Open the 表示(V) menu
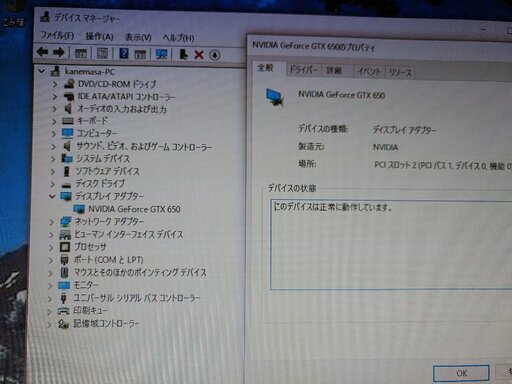Screen dimensions: 512x384 (138, 37)
